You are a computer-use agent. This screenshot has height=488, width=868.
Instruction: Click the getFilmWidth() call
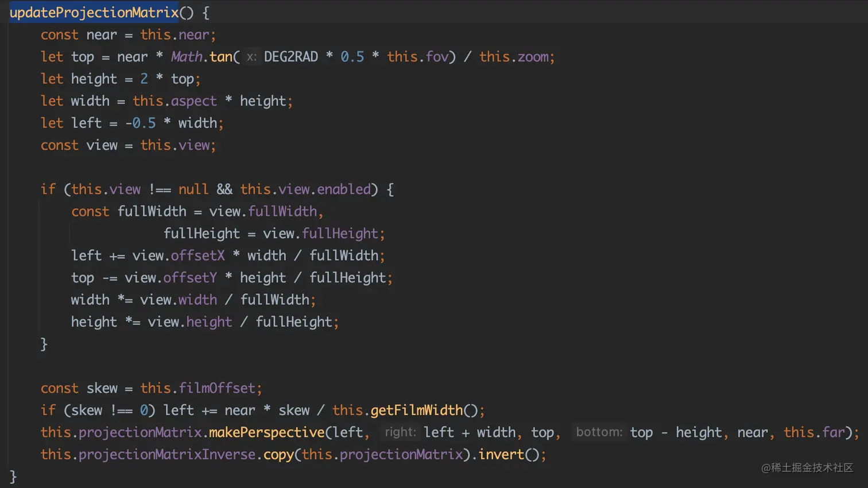point(424,410)
